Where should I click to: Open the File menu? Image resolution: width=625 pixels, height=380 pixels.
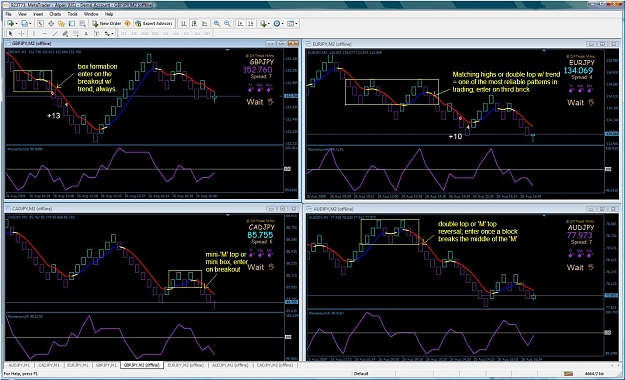[8, 14]
